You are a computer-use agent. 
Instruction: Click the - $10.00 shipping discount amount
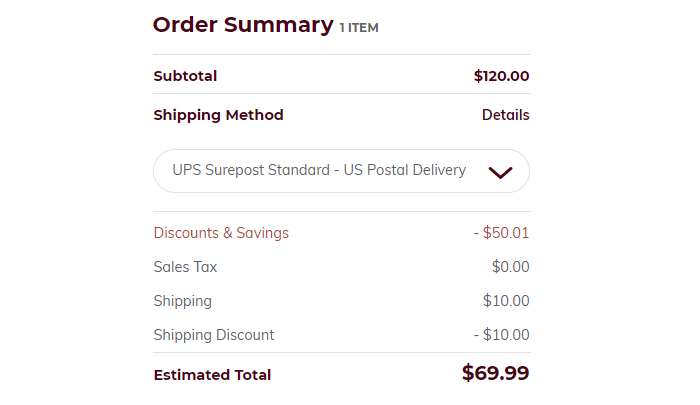click(501, 335)
